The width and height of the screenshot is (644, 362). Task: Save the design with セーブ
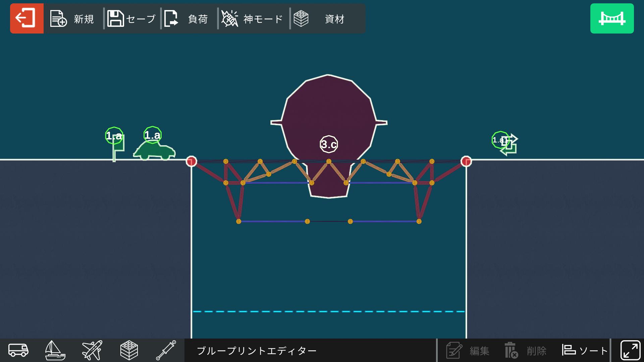click(x=131, y=19)
